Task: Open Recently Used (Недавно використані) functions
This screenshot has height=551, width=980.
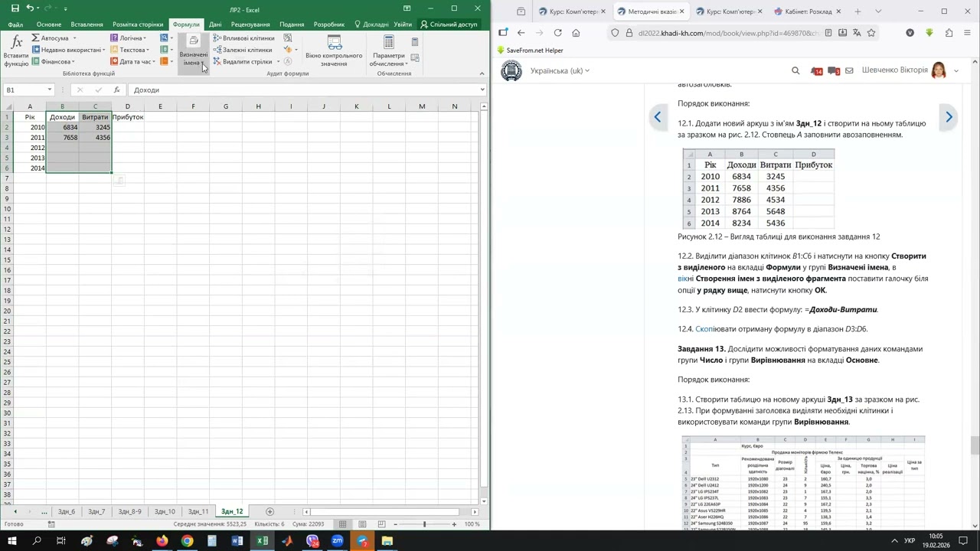Action: (68, 50)
